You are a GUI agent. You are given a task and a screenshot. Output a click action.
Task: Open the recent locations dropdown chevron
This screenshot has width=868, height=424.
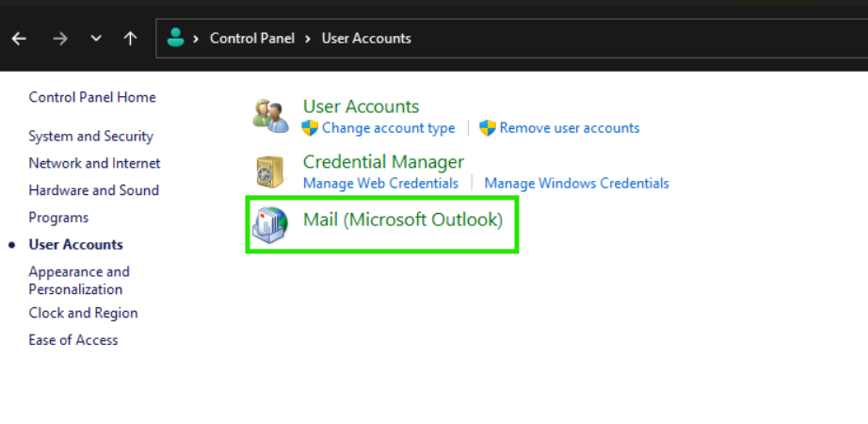coord(96,39)
